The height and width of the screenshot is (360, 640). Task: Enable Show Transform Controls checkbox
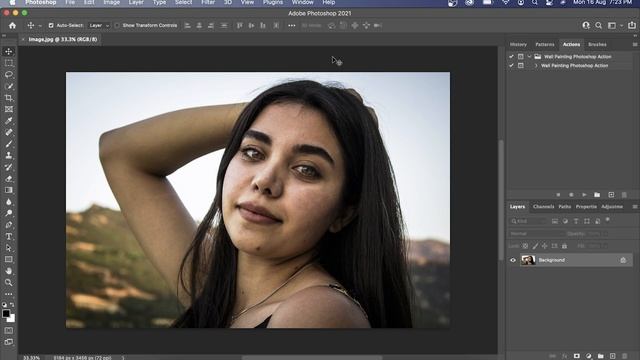point(117,25)
